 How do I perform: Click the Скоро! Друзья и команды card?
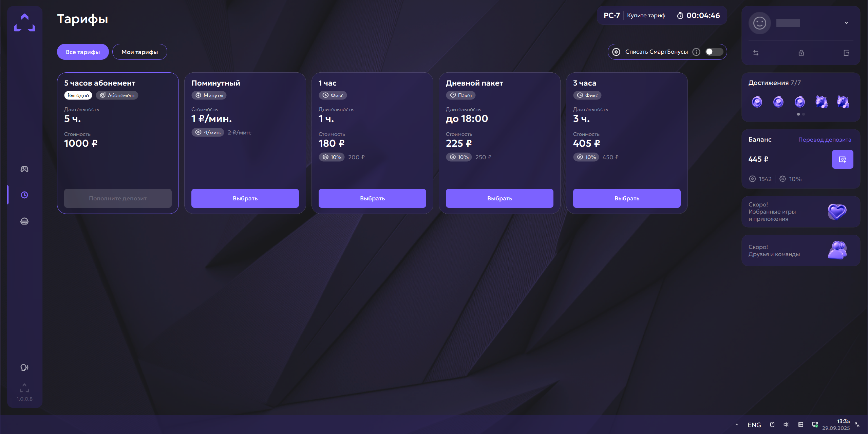[801, 250]
